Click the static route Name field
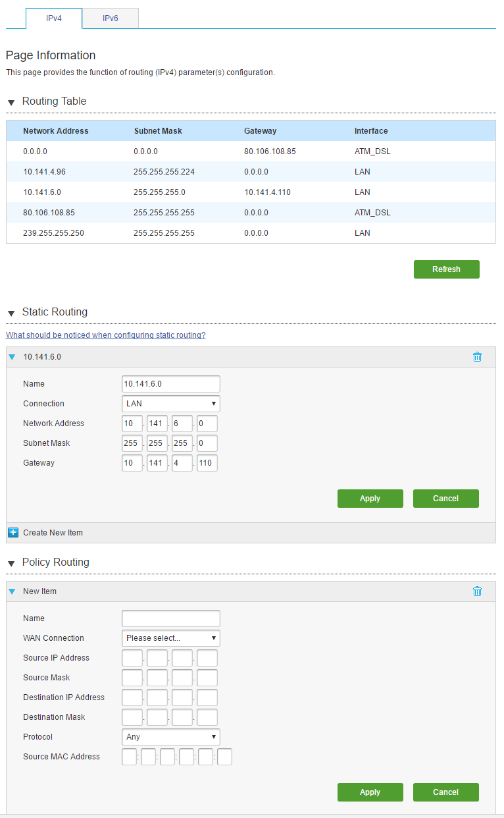504x818 pixels. (x=171, y=384)
